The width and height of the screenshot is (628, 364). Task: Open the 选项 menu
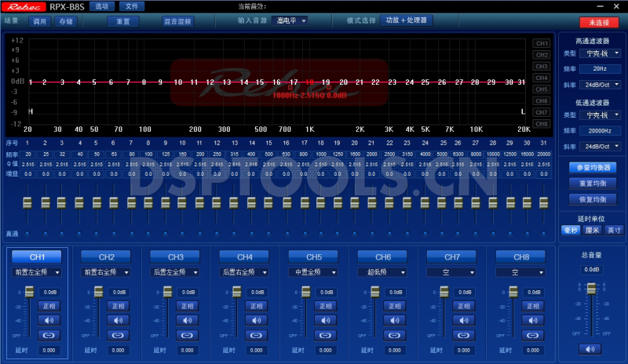point(100,5)
